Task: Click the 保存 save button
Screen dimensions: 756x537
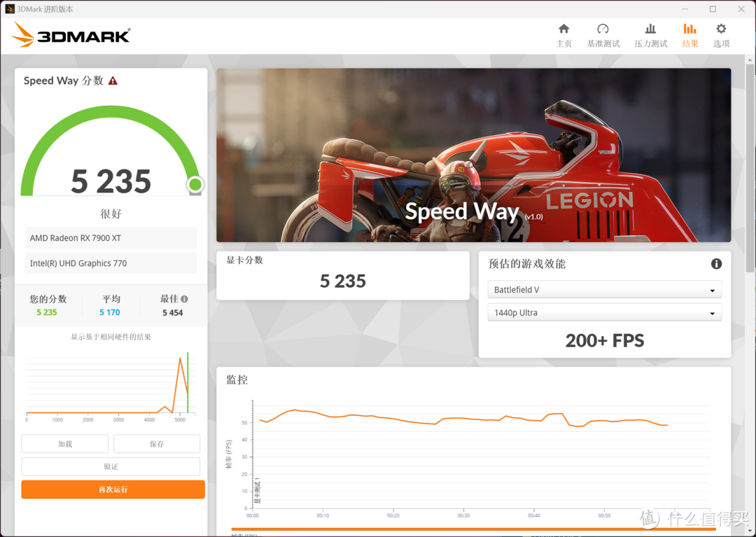Action: (x=157, y=443)
